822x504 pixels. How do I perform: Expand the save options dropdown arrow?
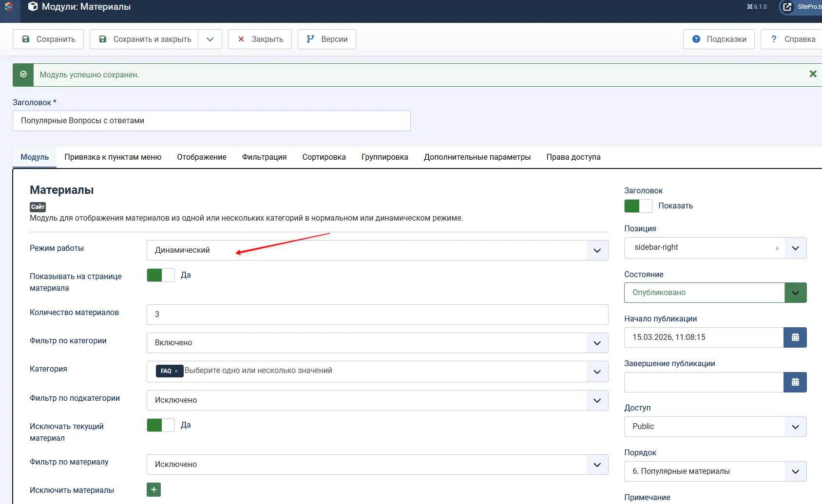coord(210,39)
